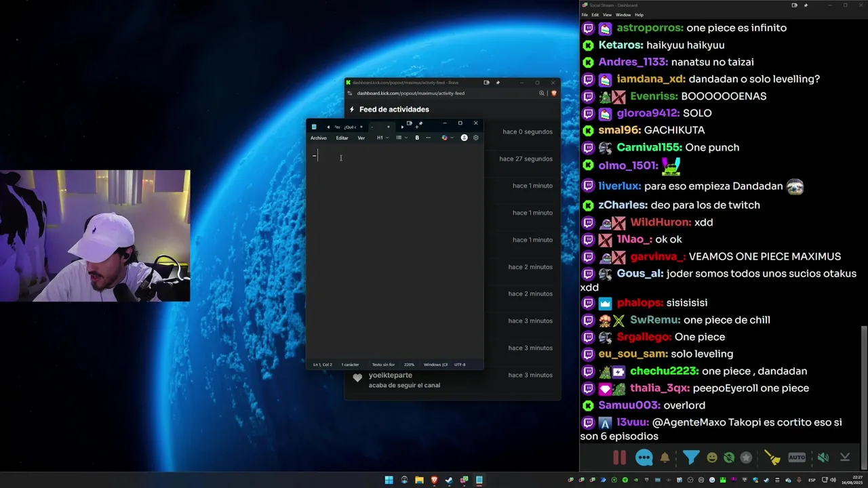The width and height of the screenshot is (868, 488).
Task: Click the 220% zoom level in Notepad
Action: click(409, 365)
